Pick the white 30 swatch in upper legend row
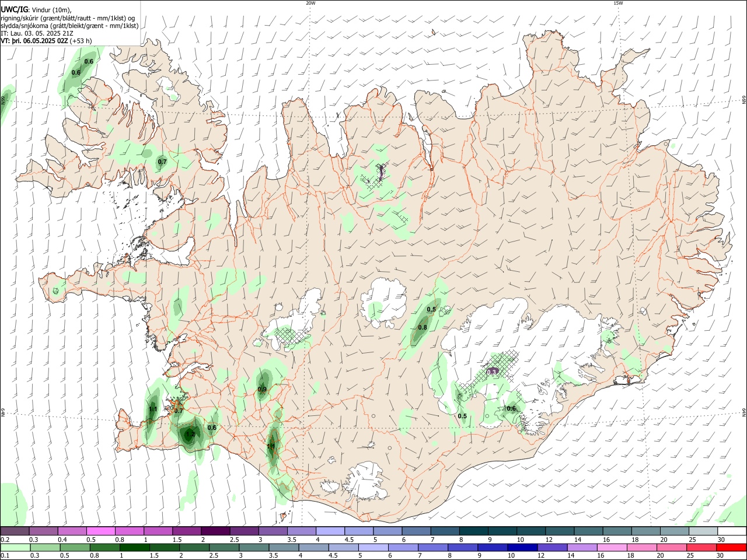Screen dimensions: 747x560 [x=732, y=531]
